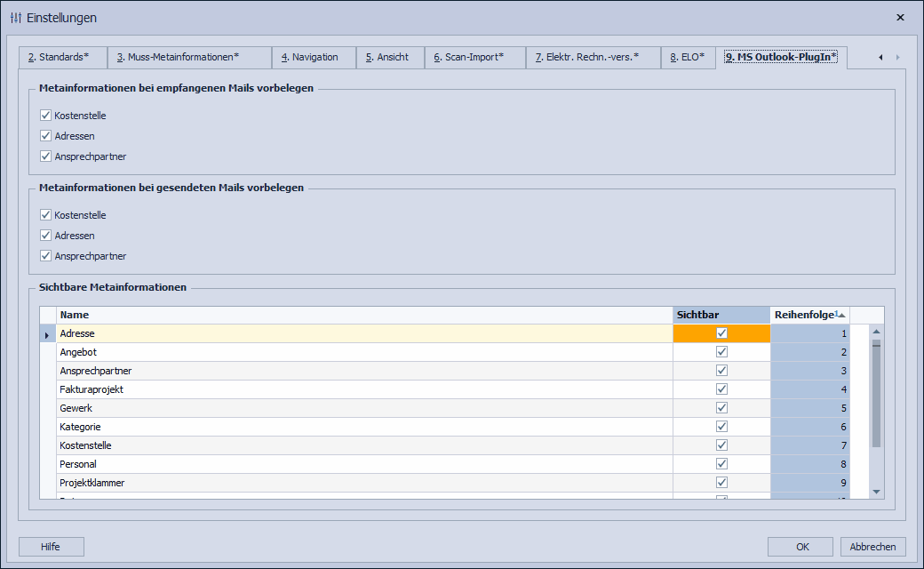Click the Abbrechen button

(872, 547)
